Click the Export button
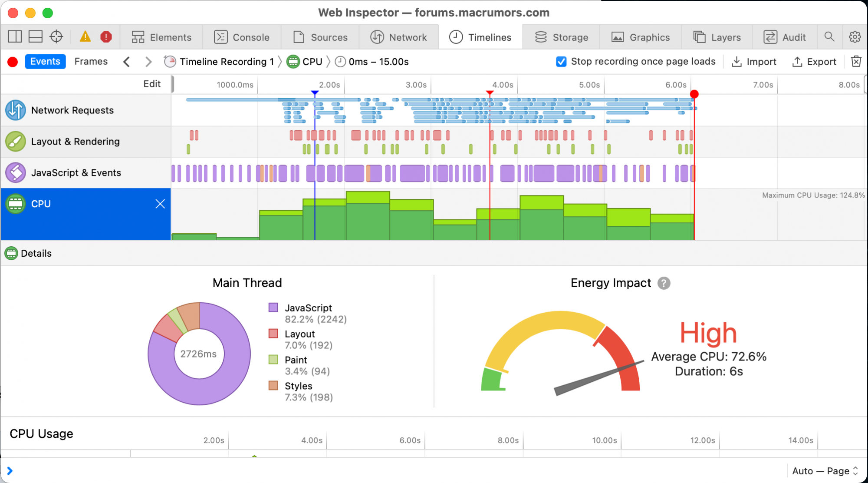Viewport: 868px width, 483px height. click(x=814, y=62)
